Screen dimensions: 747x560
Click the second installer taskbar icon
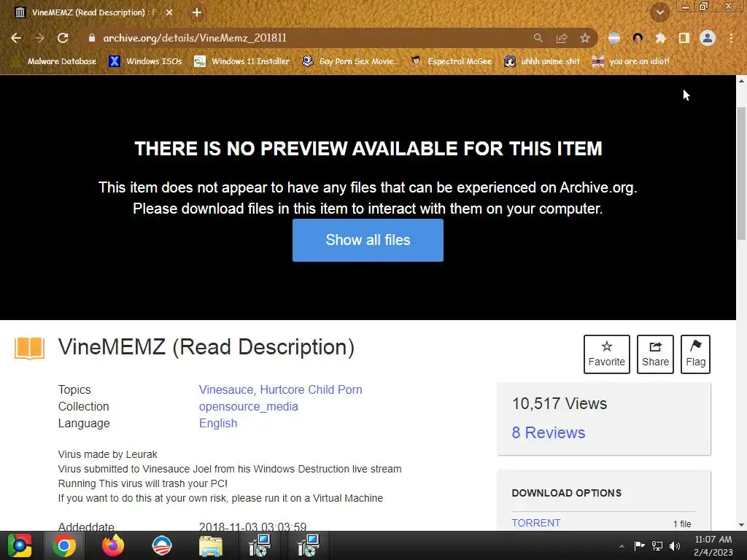[309, 545]
